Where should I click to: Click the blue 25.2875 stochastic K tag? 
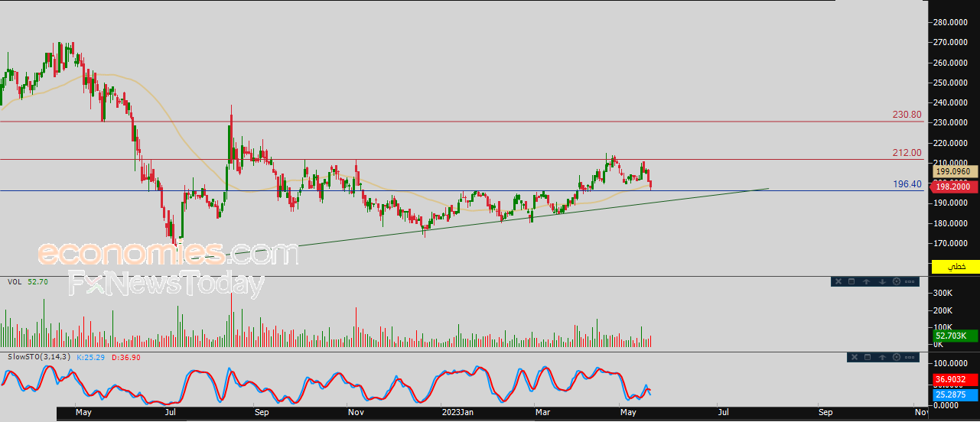[x=955, y=395]
